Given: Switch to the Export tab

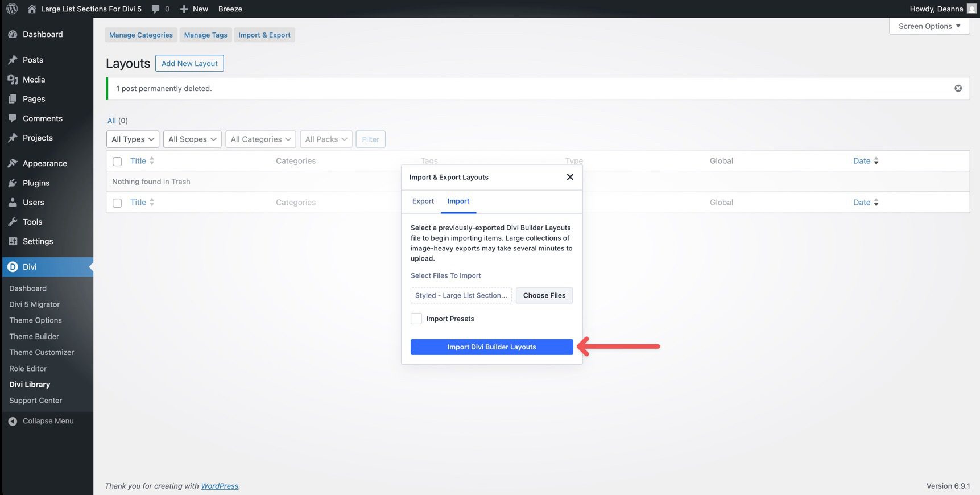Looking at the screenshot, I should tap(423, 201).
